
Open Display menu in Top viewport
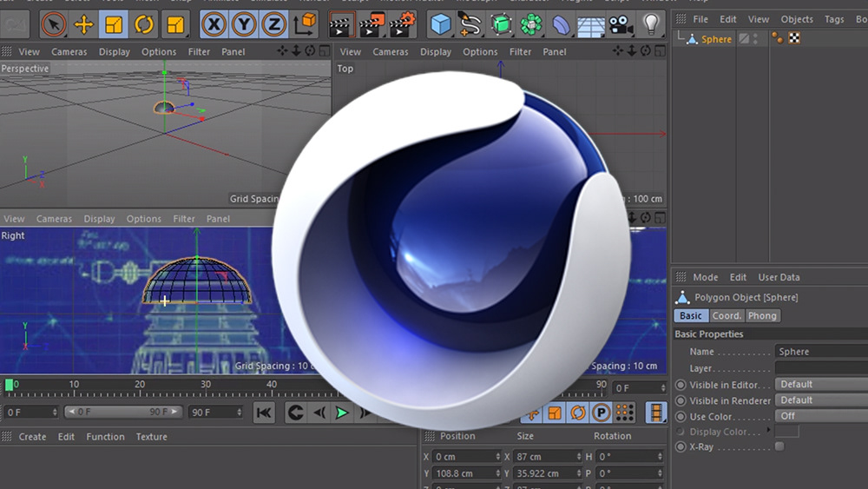[436, 51]
